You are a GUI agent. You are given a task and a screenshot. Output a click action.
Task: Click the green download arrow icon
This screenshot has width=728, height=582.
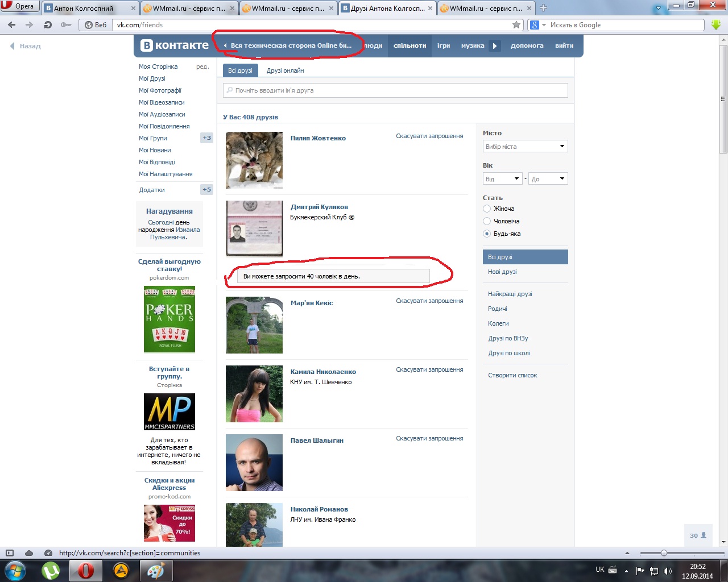click(x=716, y=25)
